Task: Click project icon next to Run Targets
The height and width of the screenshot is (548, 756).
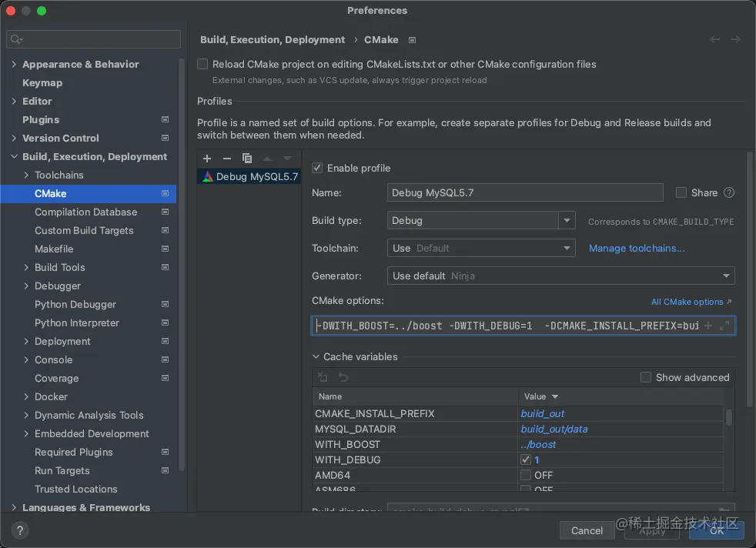Action: [165, 470]
